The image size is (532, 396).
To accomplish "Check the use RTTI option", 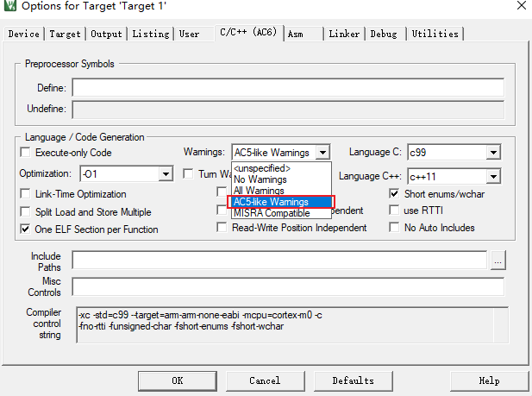I will [x=395, y=211].
